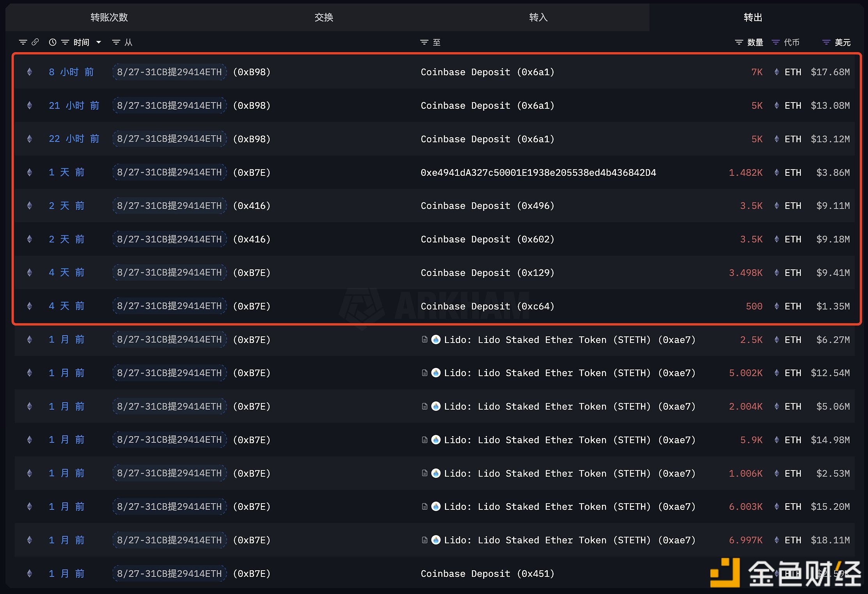868x594 pixels.
Task: Open the filter icon next to 时间
Action: click(65, 42)
